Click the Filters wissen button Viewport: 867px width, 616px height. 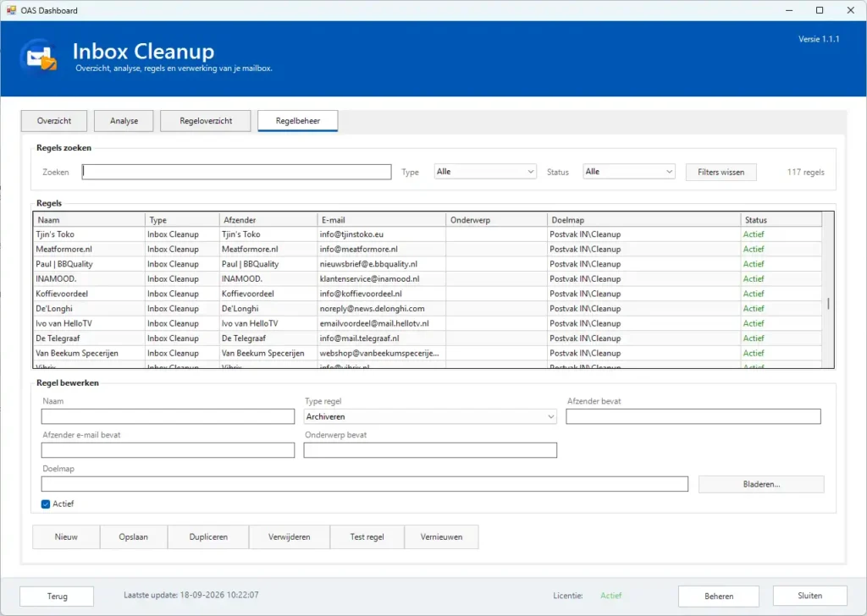pos(721,172)
